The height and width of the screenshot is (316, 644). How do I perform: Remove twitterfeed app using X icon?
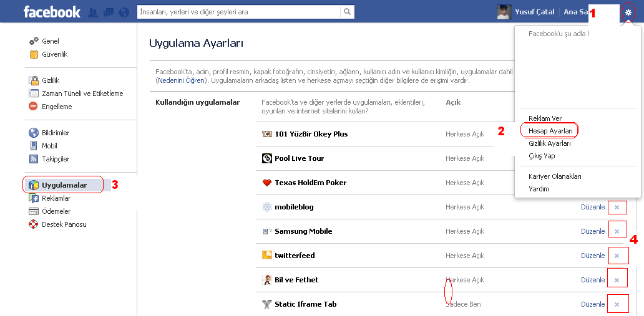pyautogui.click(x=617, y=256)
